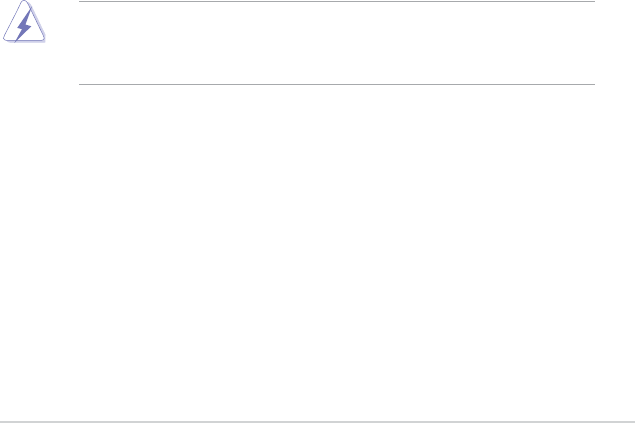Click the right corner of the warning triangle
The width and height of the screenshot is (635, 423).
[x=42, y=39]
